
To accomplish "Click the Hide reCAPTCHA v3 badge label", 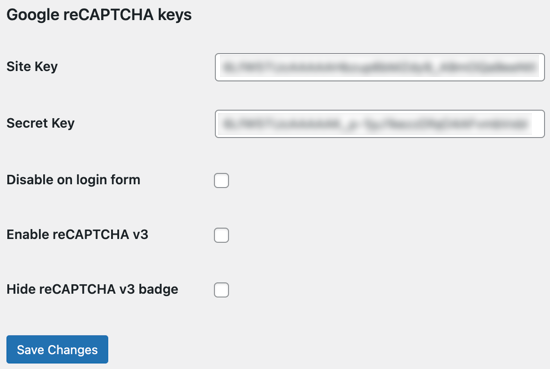I will click(92, 289).
